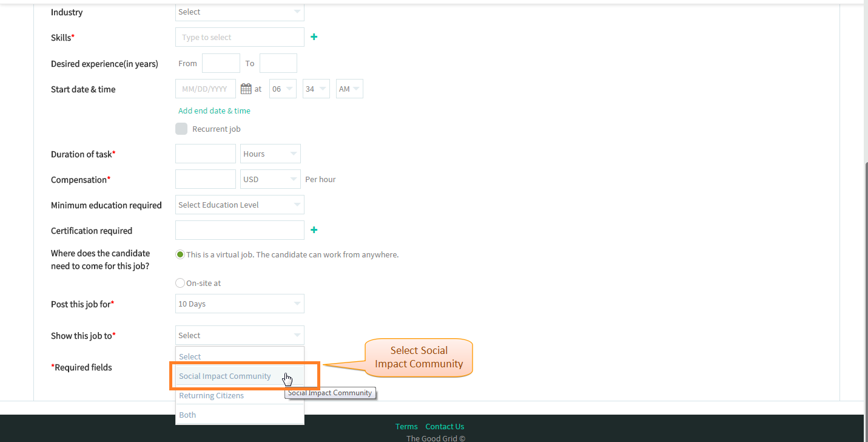868x442 pixels.
Task: Choose the On-site at radio option
Action: (180, 283)
